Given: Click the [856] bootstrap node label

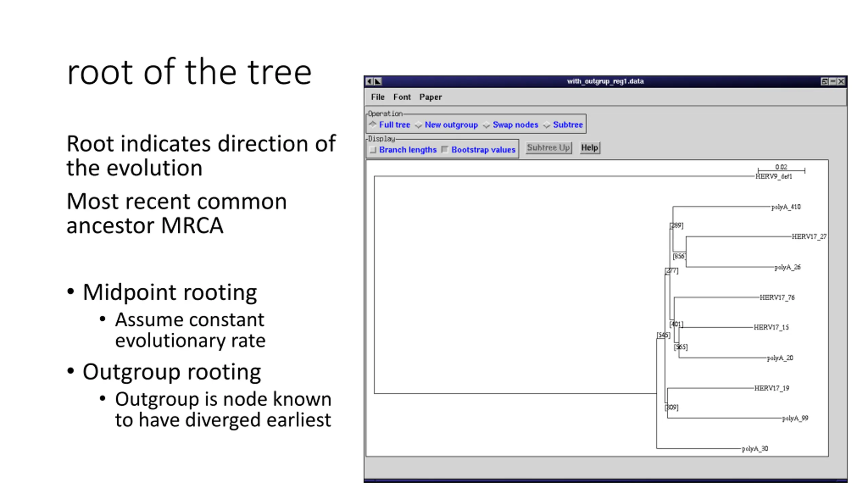Looking at the screenshot, I should click(679, 256).
